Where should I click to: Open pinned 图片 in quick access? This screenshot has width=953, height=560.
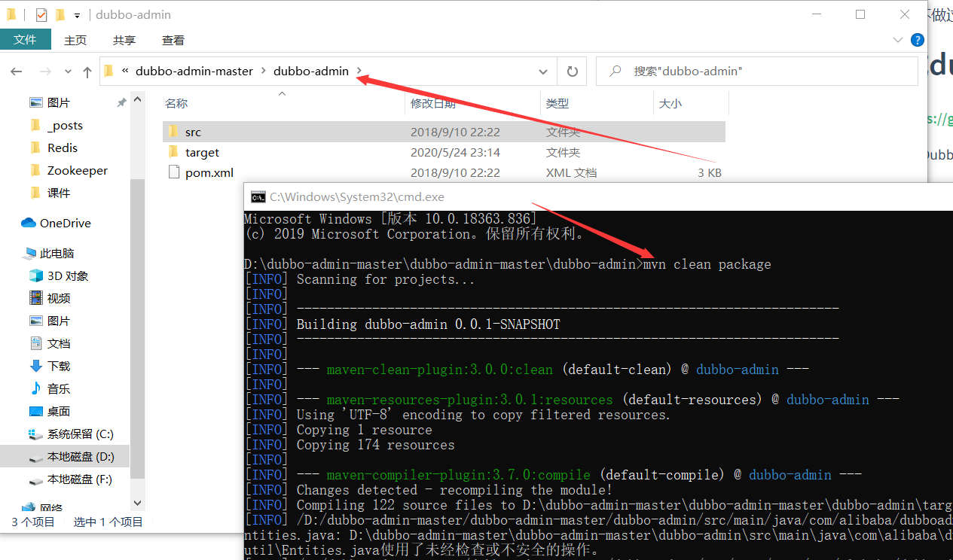pyautogui.click(x=59, y=102)
